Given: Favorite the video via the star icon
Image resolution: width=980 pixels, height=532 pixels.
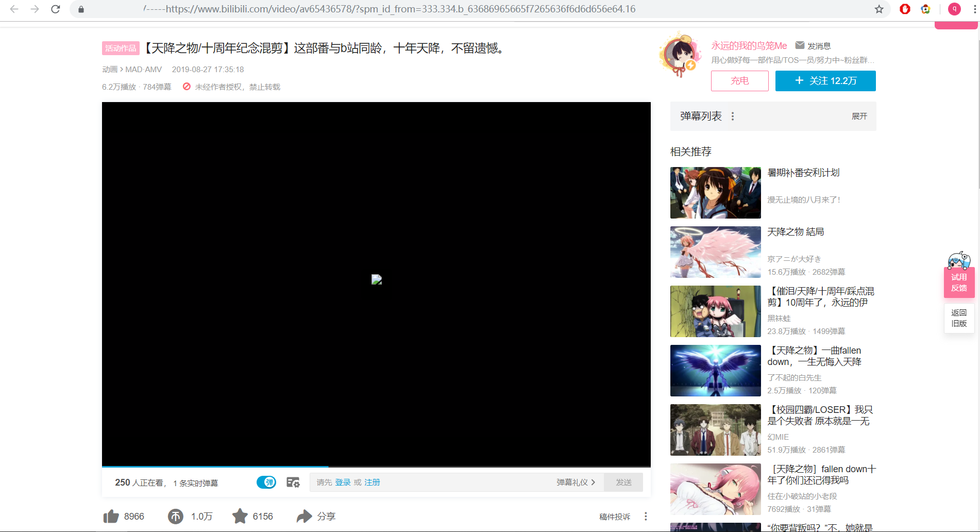Looking at the screenshot, I should pyautogui.click(x=240, y=516).
